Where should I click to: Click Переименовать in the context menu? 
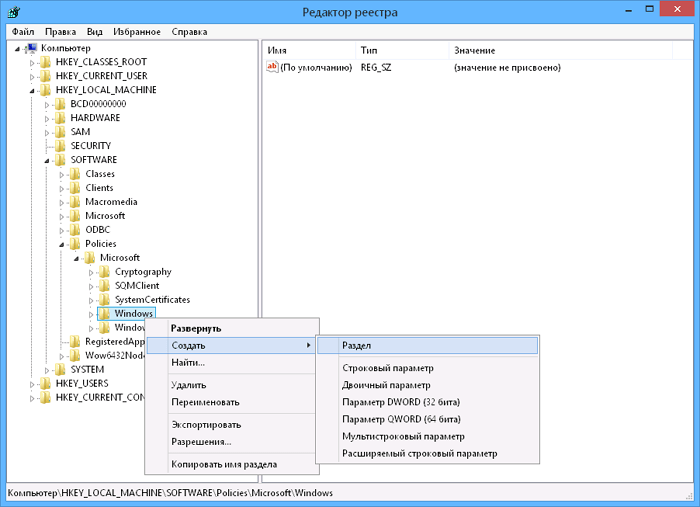tap(205, 402)
